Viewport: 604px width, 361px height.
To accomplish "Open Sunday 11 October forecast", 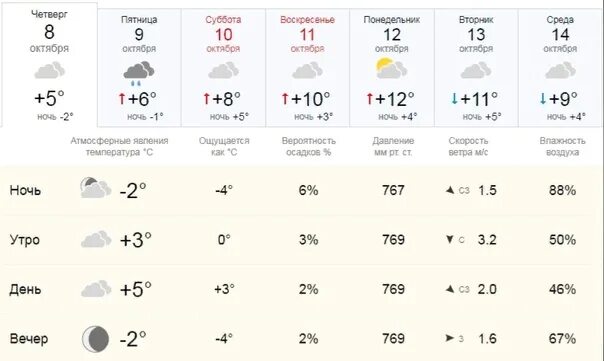I will (307, 68).
